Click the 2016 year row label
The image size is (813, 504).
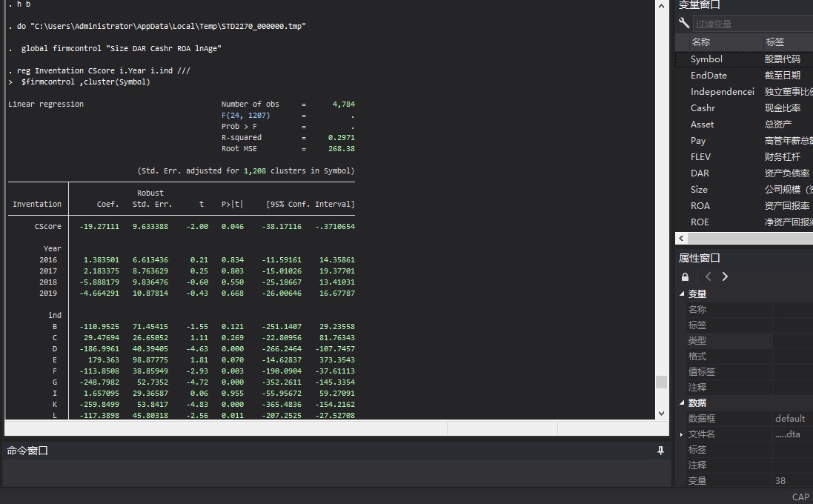(48, 259)
